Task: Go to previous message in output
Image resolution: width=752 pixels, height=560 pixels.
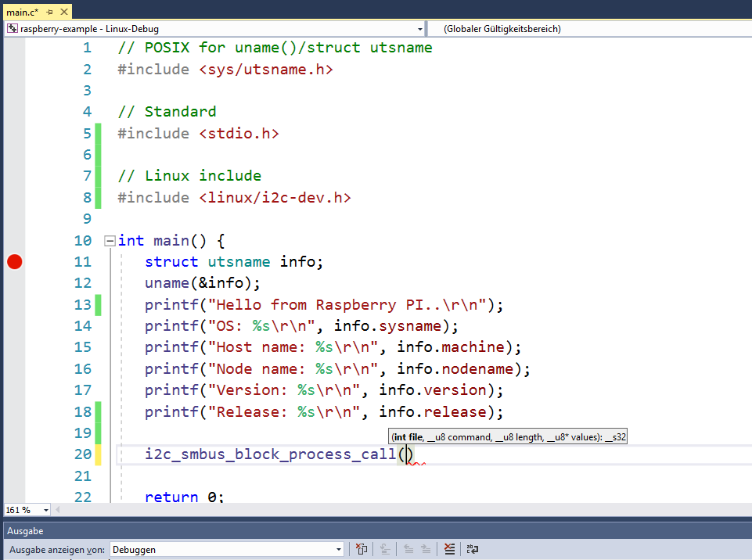Action: point(408,549)
